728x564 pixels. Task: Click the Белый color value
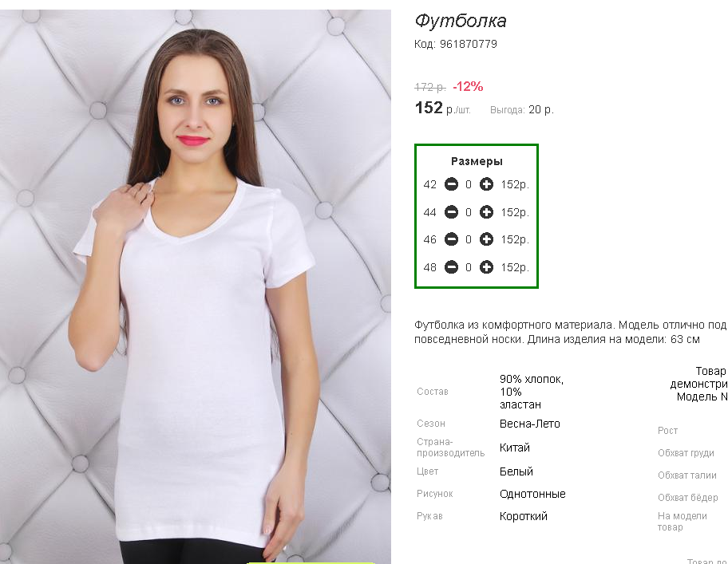516,471
